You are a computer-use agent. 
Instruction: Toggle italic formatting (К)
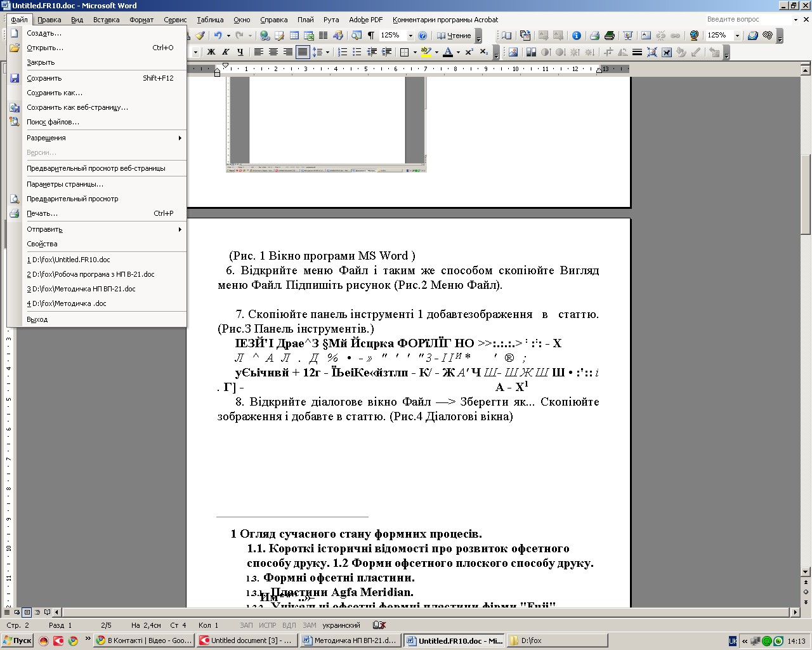226,52
